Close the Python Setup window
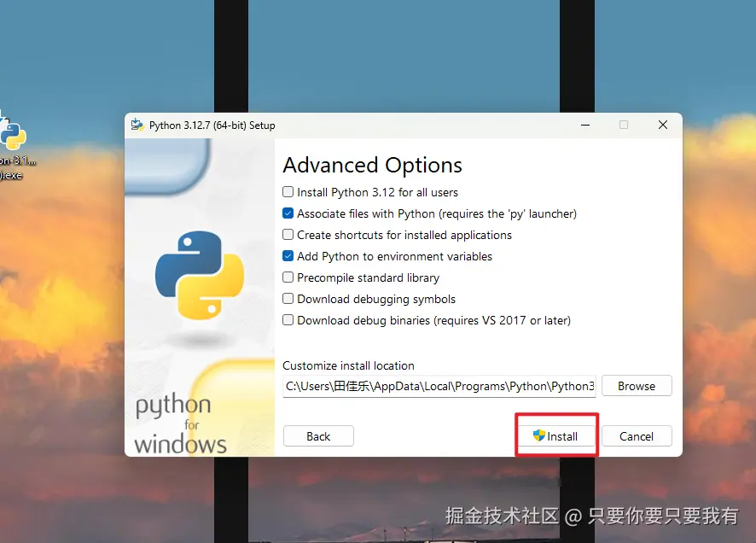Screen dimensions: 756x543 [x=663, y=125]
